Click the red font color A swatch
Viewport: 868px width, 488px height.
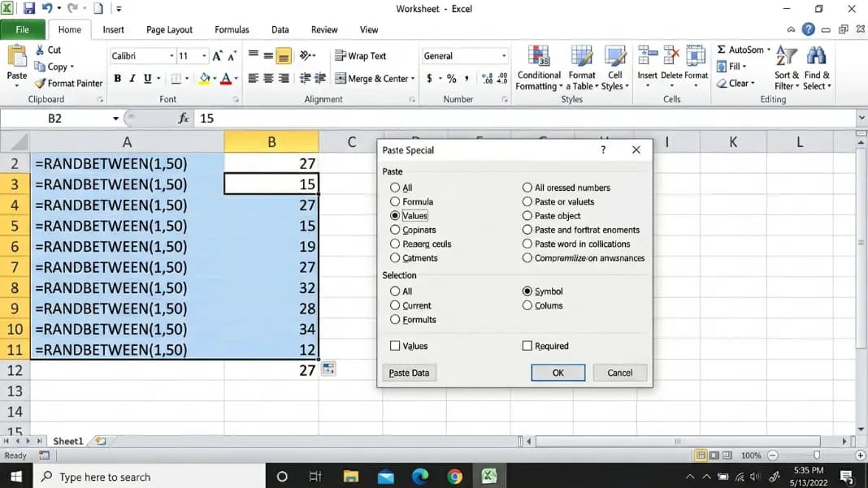tap(225, 79)
